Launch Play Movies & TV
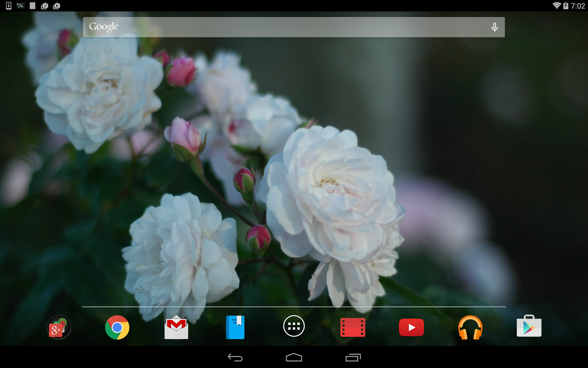 (x=353, y=327)
